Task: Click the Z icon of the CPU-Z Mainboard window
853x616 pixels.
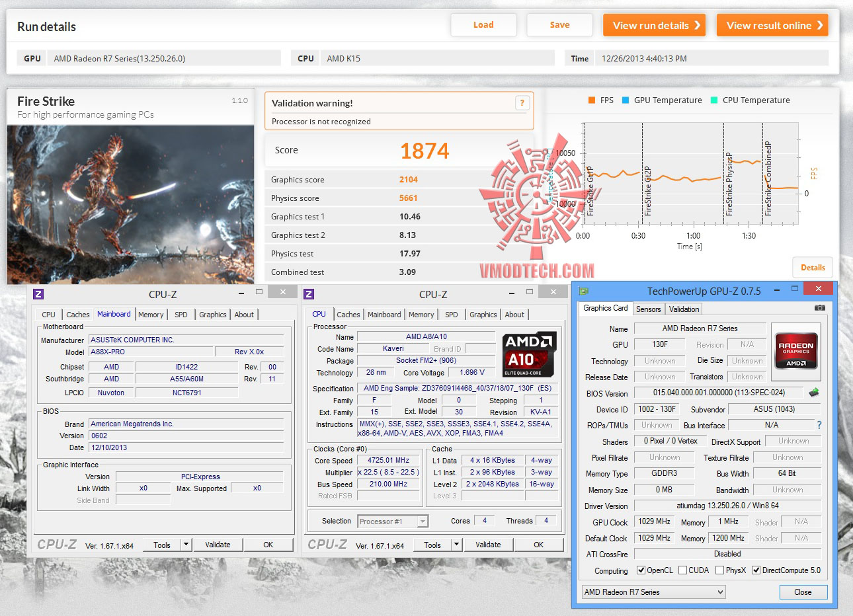Action: click(x=38, y=294)
